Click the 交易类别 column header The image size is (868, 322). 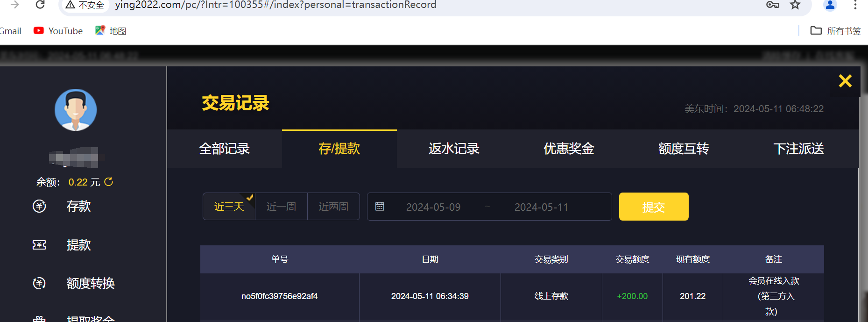[x=551, y=259]
